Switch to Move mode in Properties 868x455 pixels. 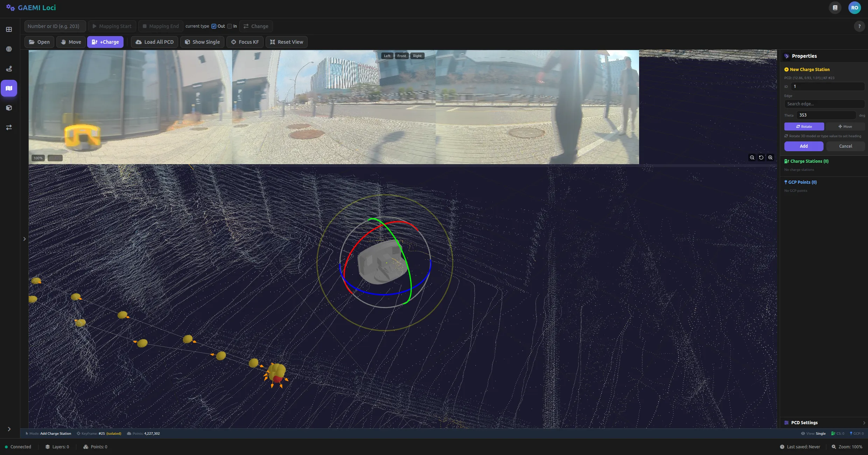[x=845, y=126]
